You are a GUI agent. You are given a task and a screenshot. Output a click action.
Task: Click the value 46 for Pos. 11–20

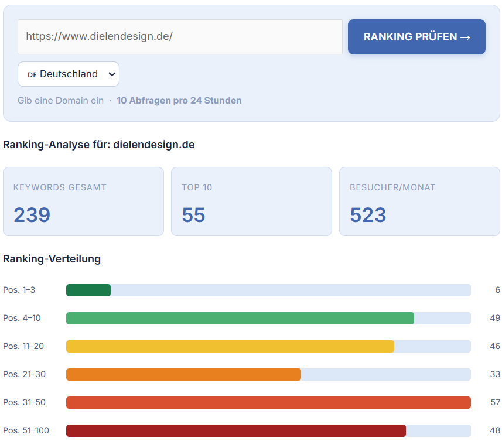click(x=495, y=346)
